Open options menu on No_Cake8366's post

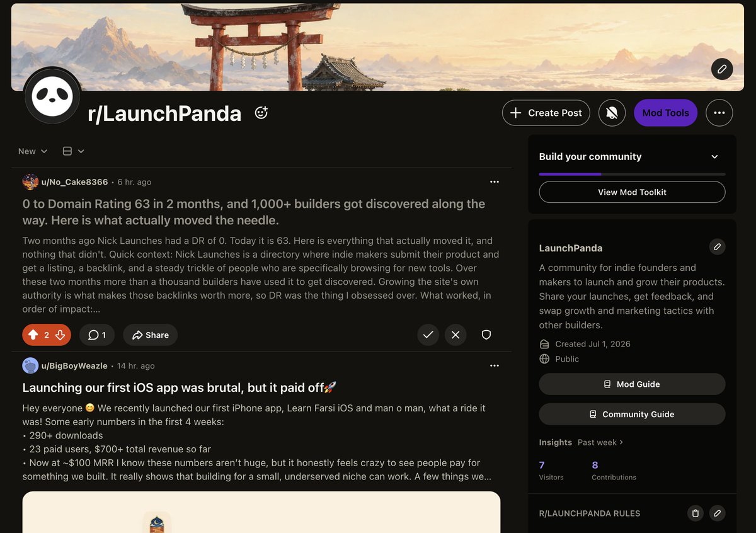coord(495,182)
